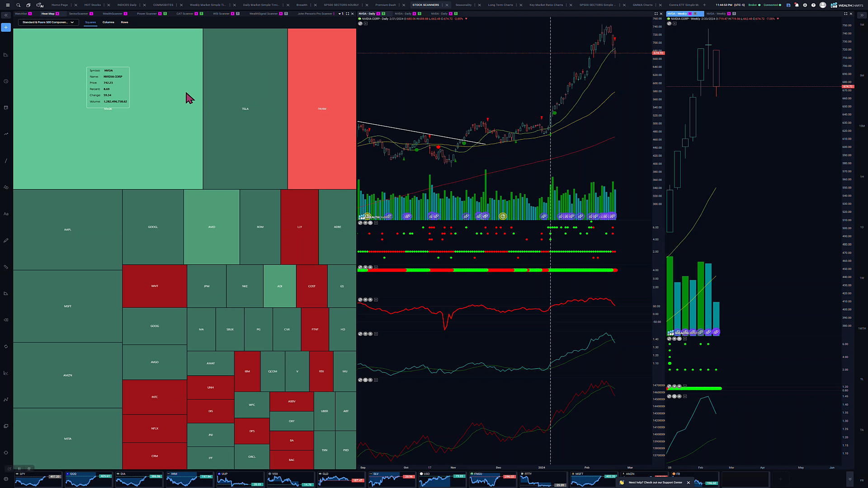Open the hamburger main menu
Viewport: 868px width, 488px height.
click(7, 5)
